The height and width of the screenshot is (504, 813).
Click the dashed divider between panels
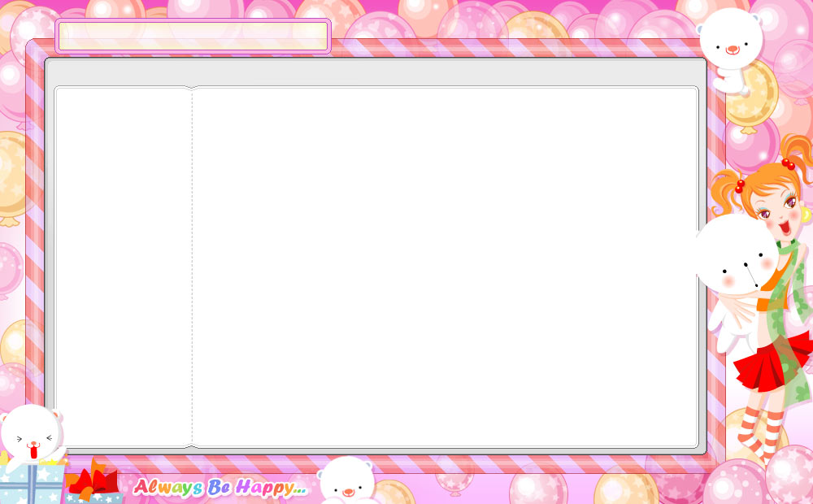tap(193, 267)
